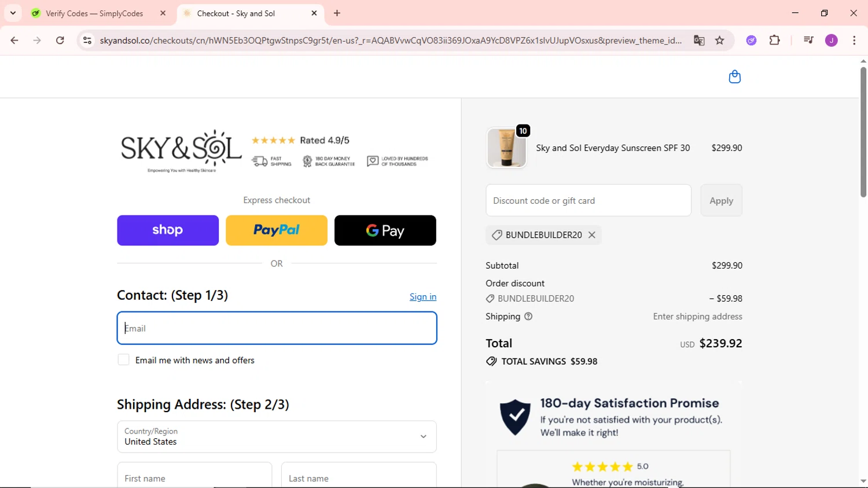Click the Total price $239.92
The width and height of the screenshot is (868, 488).
(720, 343)
